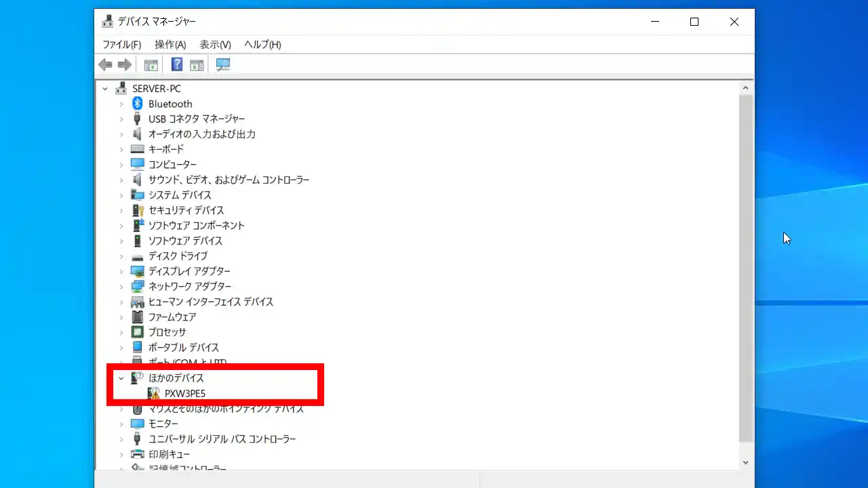Image resolution: width=868 pixels, height=488 pixels.
Task: Click the action pane toolbar icon
Action: [x=197, y=64]
